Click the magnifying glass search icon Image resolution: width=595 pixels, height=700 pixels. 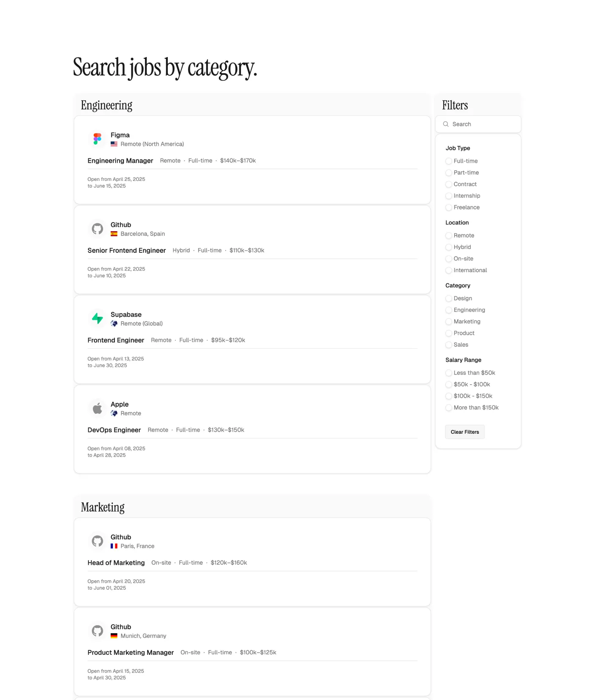(446, 124)
